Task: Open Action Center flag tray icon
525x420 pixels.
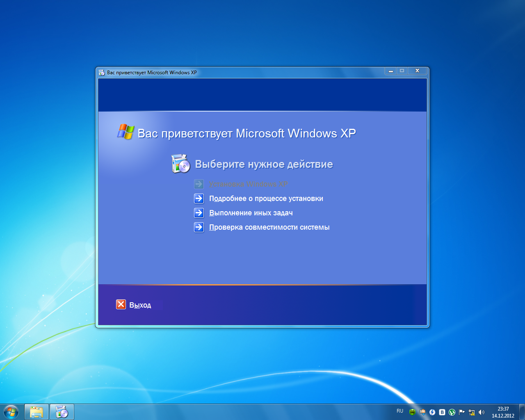Action: [462, 412]
